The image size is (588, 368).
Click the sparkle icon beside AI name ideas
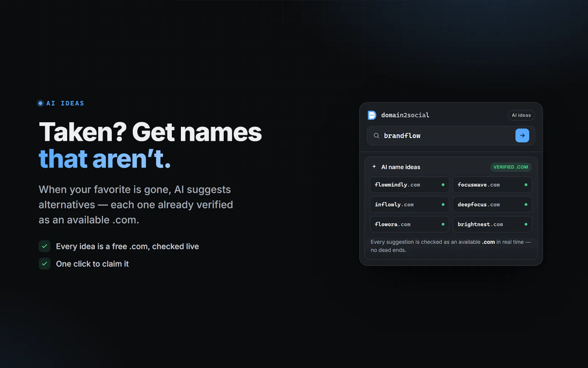coord(374,167)
